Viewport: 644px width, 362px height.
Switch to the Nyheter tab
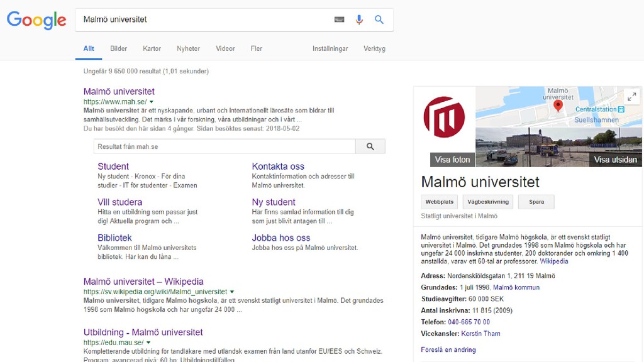188,48
